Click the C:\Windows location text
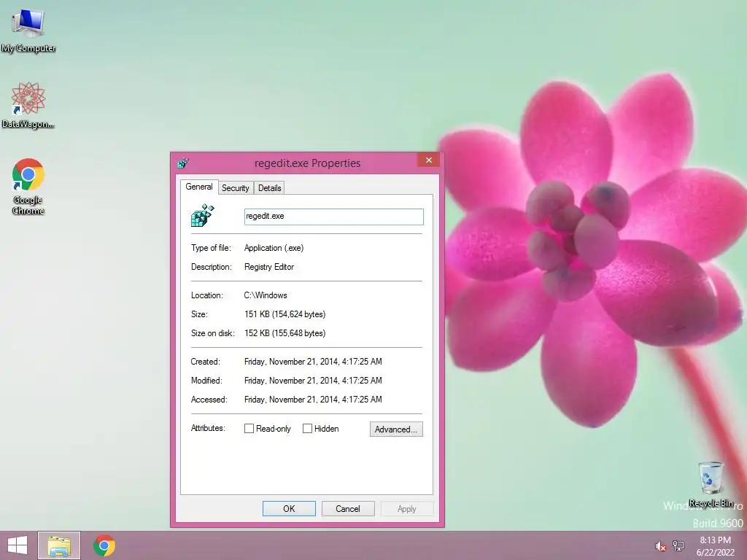 pyautogui.click(x=266, y=295)
